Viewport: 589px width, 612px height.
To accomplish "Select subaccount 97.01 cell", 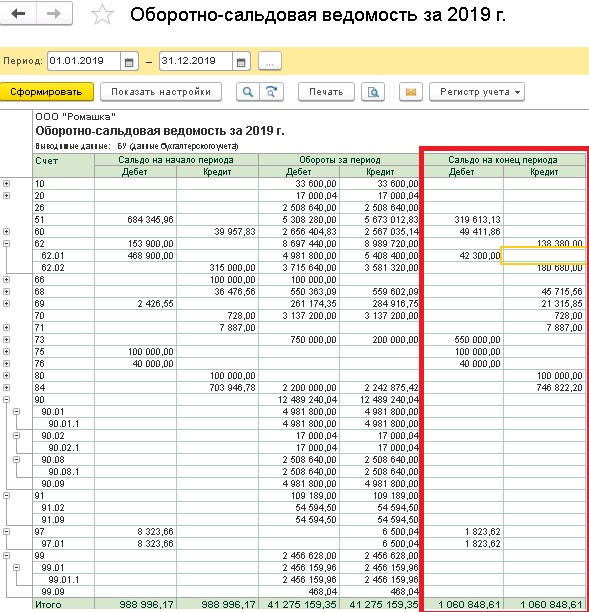I will (63, 544).
